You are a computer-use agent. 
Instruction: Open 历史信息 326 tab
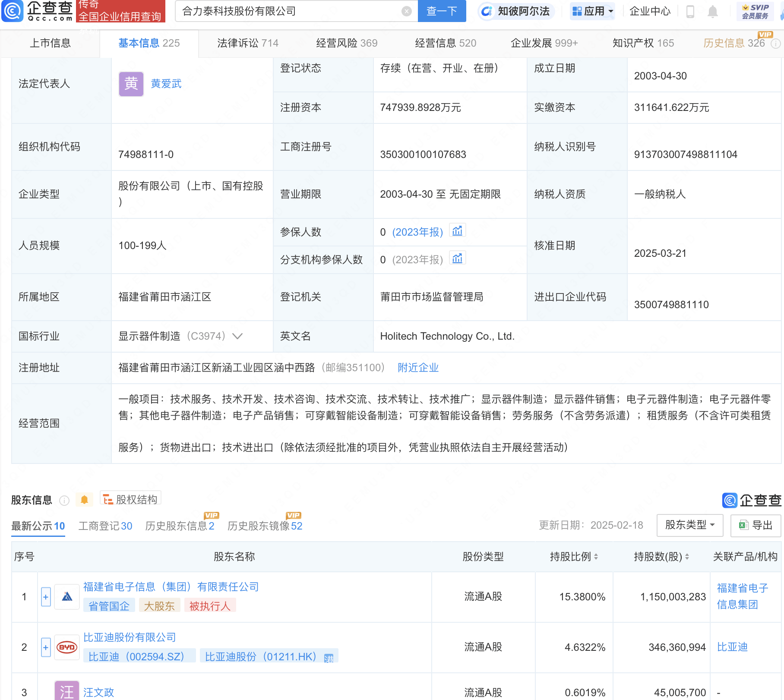click(734, 43)
